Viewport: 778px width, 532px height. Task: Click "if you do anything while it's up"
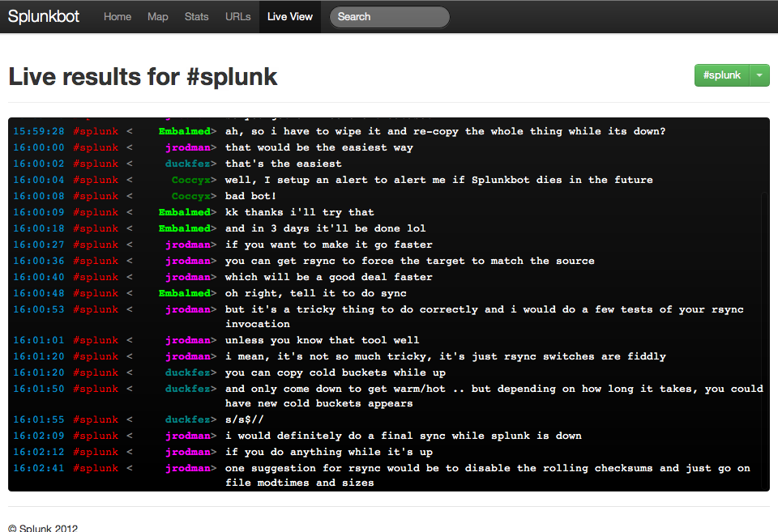pyautogui.click(x=329, y=452)
